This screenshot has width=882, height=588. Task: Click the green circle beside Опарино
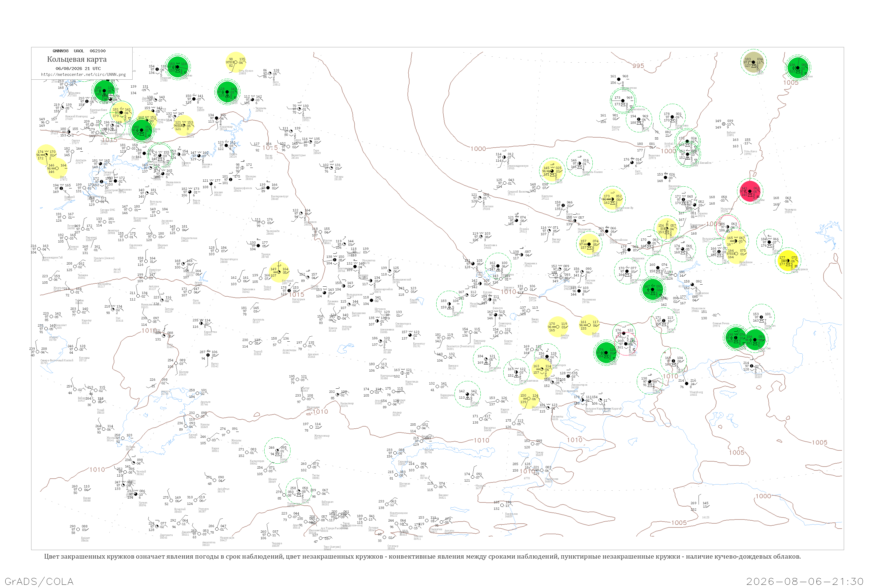[x=177, y=67]
